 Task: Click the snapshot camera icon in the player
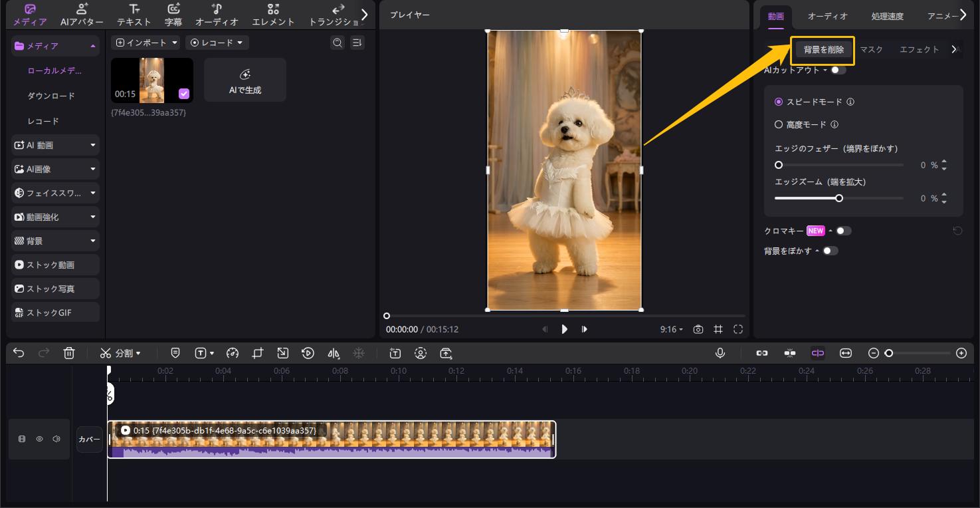698,328
